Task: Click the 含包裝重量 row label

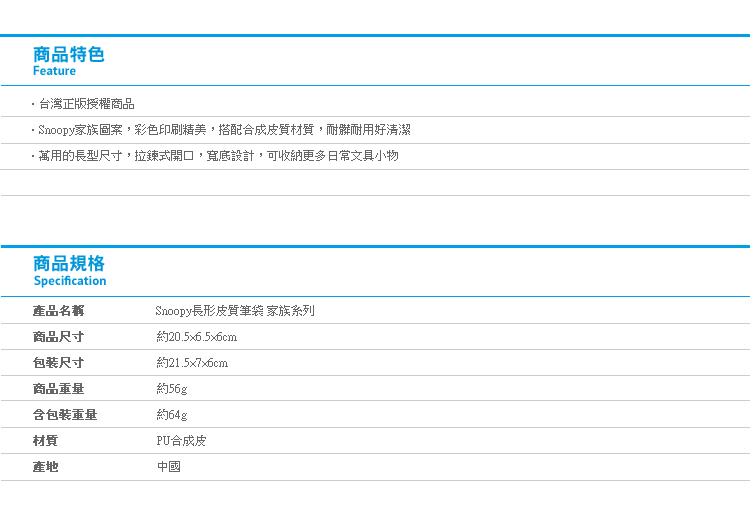Action: pyautogui.click(x=65, y=414)
